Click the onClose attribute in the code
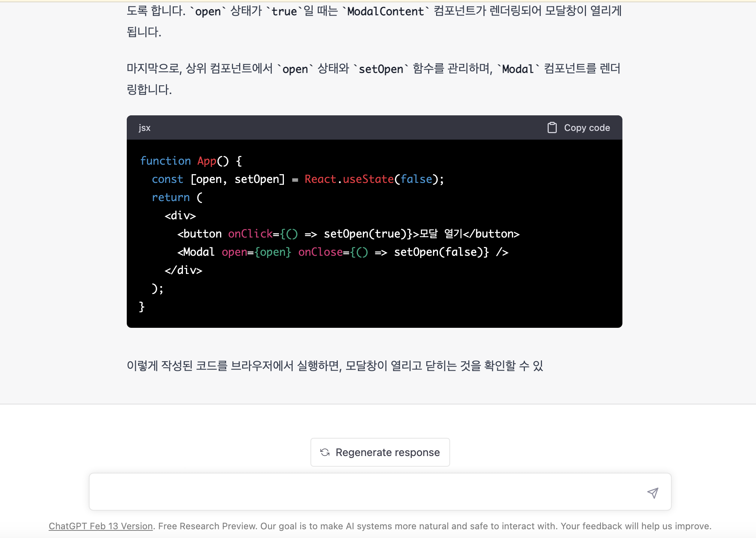This screenshot has width=756, height=538. click(x=320, y=252)
